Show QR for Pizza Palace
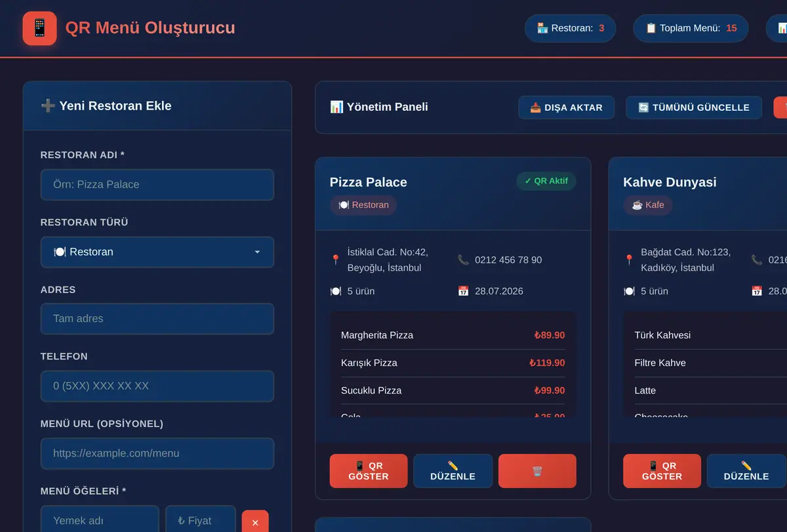Image resolution: width=787 pixels, height=532 pixels. (369, 471)
